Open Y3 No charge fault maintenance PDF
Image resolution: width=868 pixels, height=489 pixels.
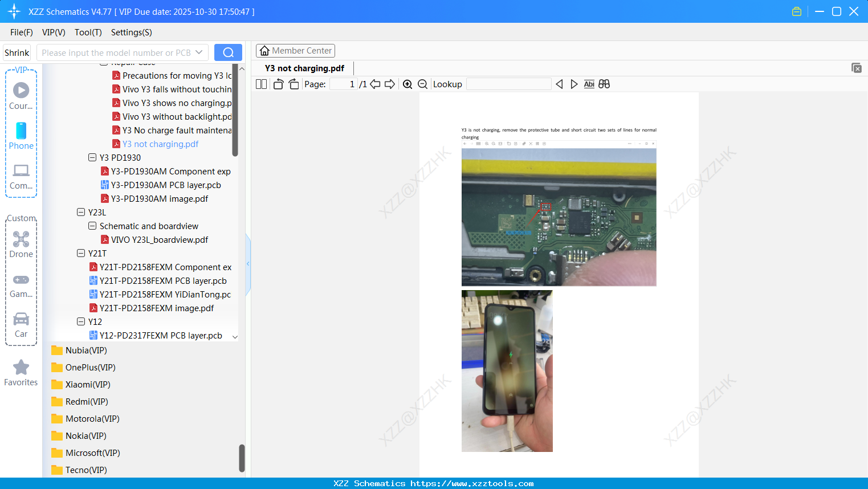coord(172,130)
